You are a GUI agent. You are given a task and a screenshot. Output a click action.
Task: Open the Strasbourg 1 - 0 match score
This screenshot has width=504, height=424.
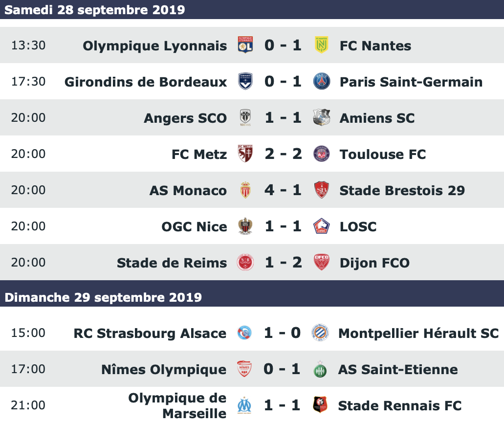coord(282,333)
